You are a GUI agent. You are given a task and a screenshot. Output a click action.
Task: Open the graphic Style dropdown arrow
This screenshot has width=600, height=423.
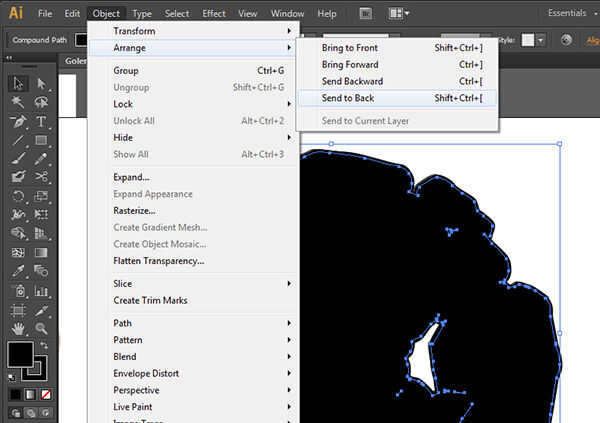[x=540, y=40]
